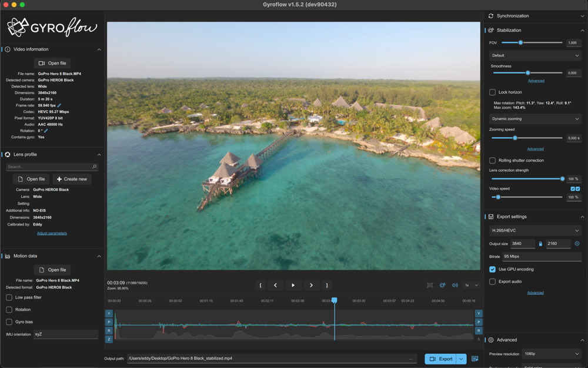Turn off Use GPU encoding

pos(493,269)
